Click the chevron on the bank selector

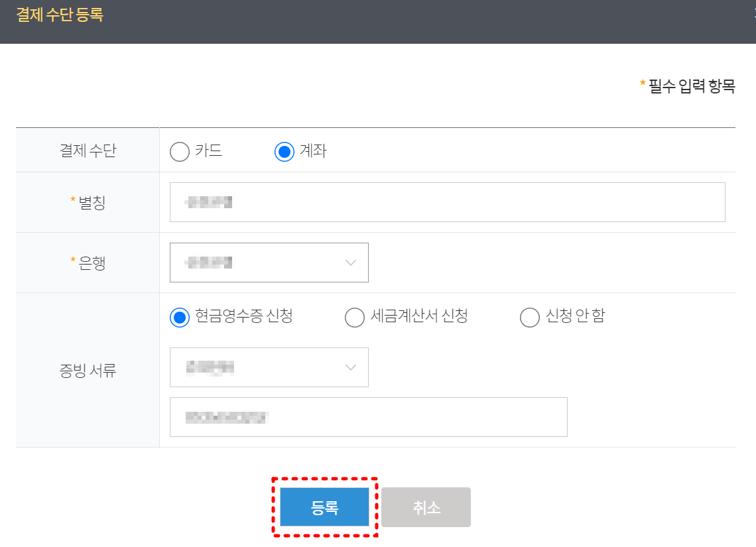click(351, 263)
